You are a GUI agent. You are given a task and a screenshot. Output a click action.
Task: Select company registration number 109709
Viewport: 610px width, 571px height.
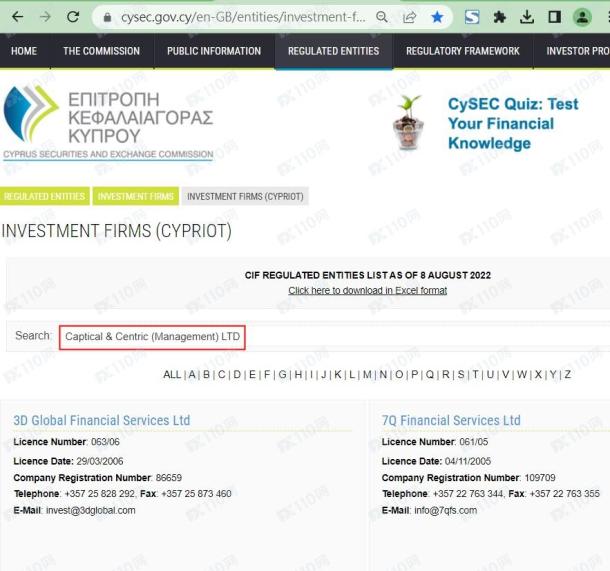540,478
